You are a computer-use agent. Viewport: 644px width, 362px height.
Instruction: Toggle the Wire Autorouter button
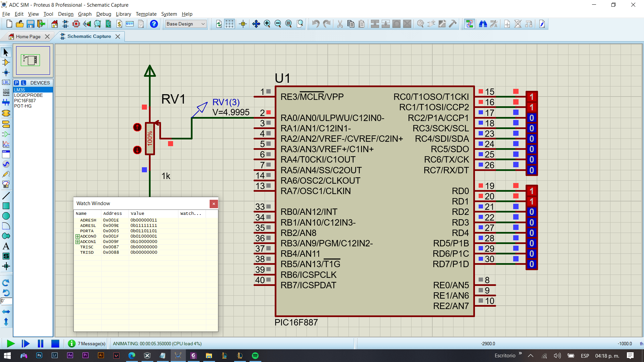coord(470,24)
